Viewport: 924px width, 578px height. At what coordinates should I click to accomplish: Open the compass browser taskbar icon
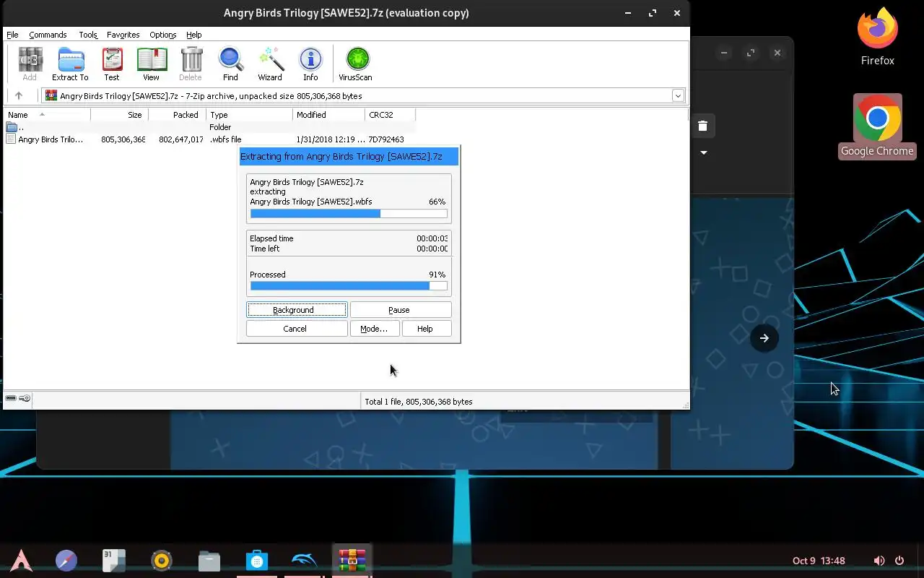[66, 561]
